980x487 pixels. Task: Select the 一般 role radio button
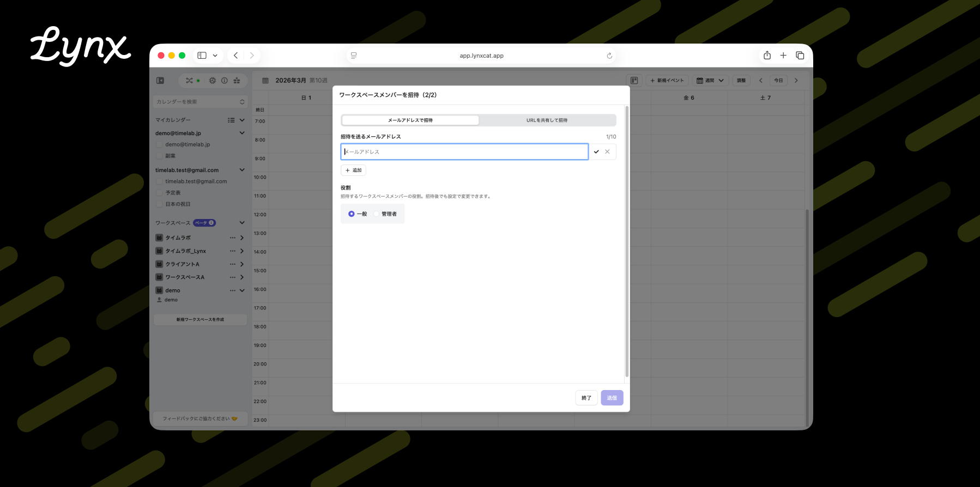[352, 214]
